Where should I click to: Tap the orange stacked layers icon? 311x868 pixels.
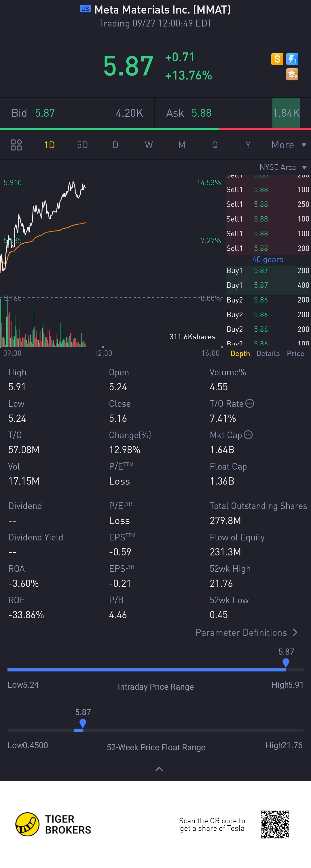click(292, 74)
